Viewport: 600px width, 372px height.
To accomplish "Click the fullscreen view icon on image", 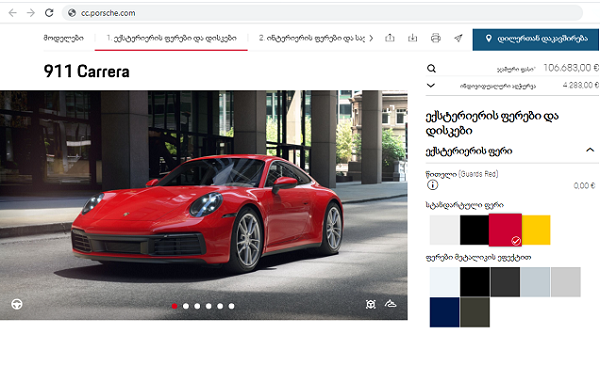I will [x=370, y=304].
